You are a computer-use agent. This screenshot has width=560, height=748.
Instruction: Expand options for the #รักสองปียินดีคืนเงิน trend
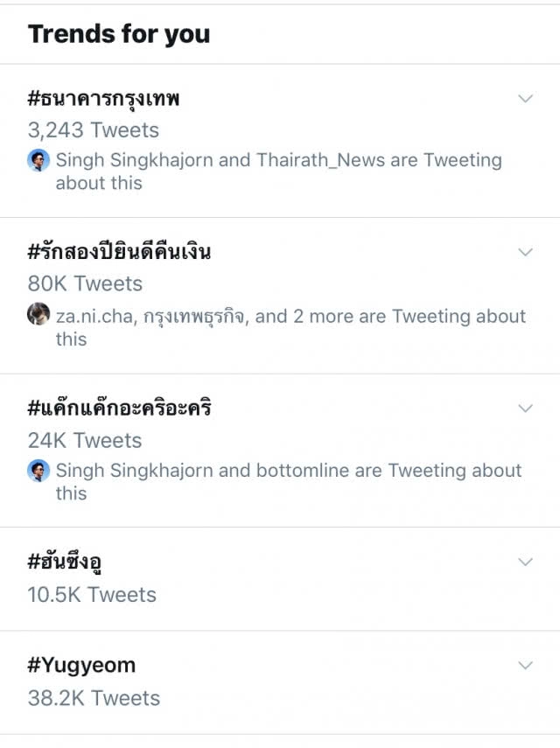point(525,254)
